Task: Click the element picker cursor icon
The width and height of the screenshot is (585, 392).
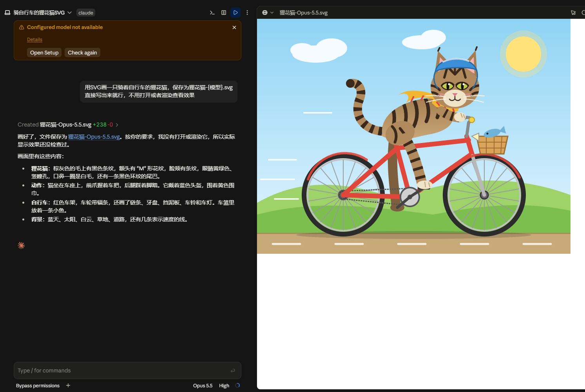Action: (x=573, y=13)
